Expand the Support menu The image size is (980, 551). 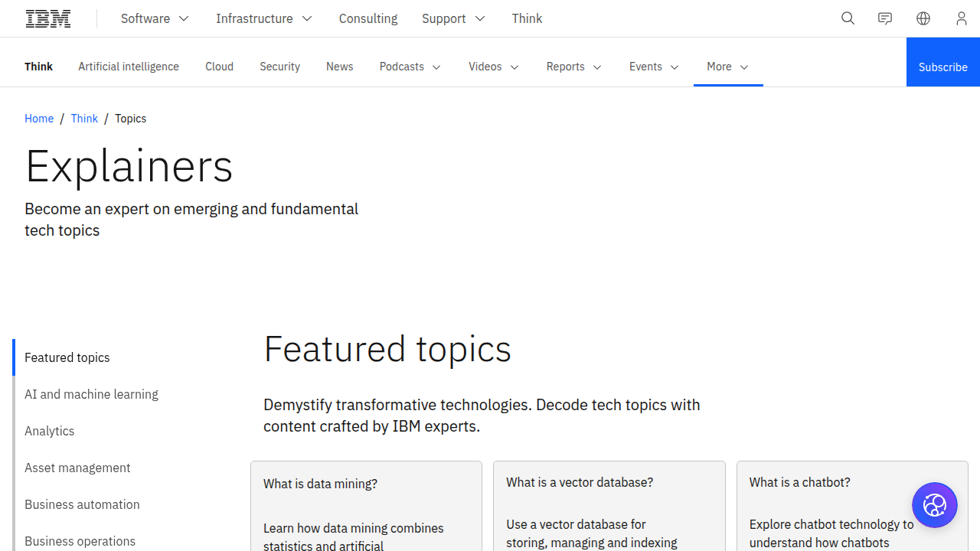453,18
